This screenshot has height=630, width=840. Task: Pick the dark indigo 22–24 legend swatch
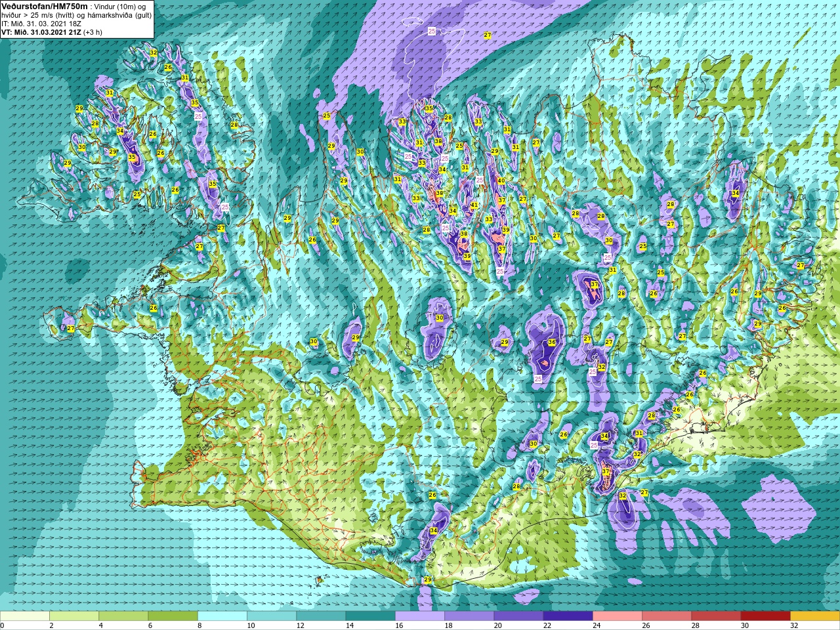568,616
